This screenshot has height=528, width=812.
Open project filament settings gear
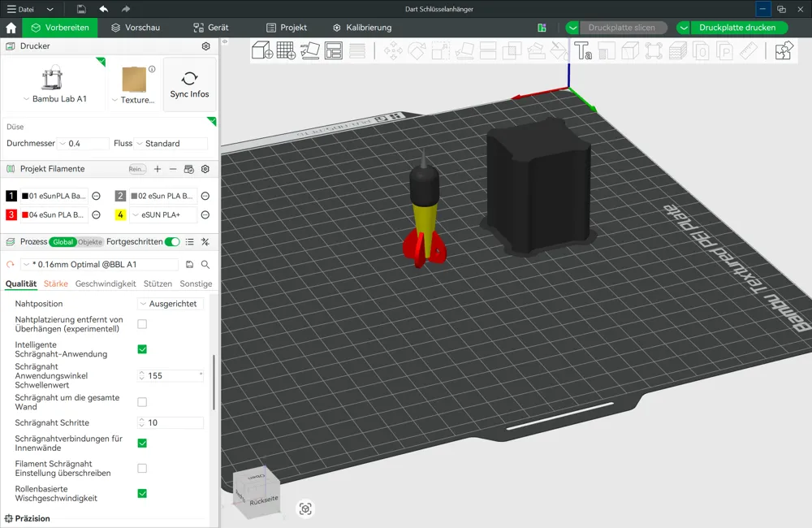(x=205, y=169)
